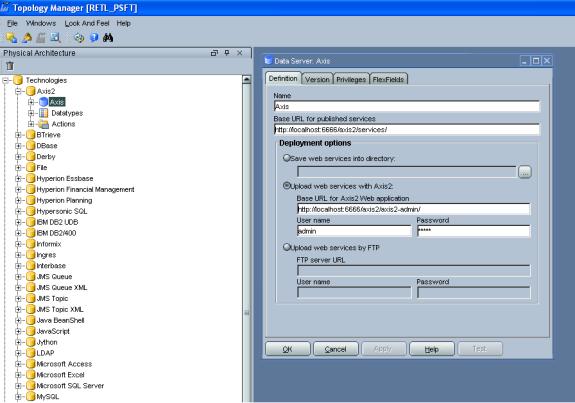Click the File technology icon
575x403 pixels.
pyautogui.click(x=31, y=168)
